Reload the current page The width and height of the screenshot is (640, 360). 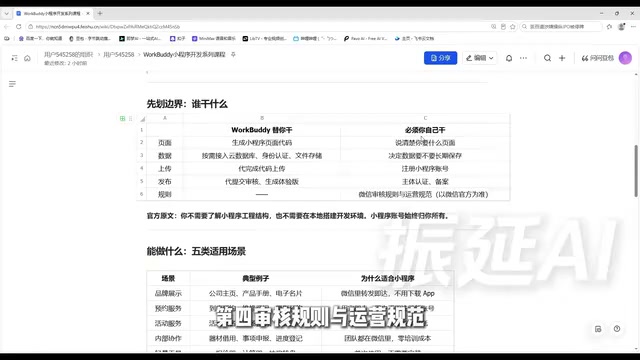click(18, 27)
